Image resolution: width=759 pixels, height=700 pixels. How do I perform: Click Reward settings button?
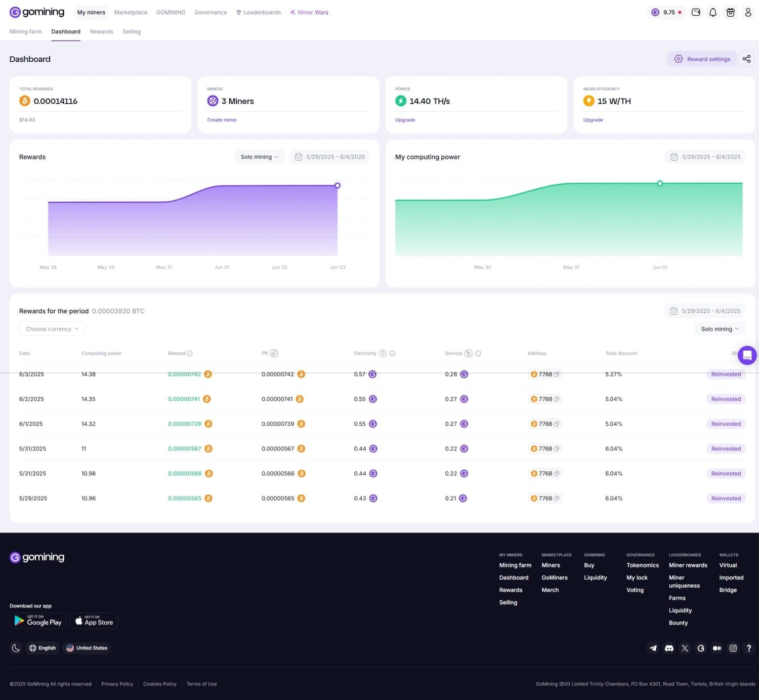pyautogui.click(x=702, y=59)
